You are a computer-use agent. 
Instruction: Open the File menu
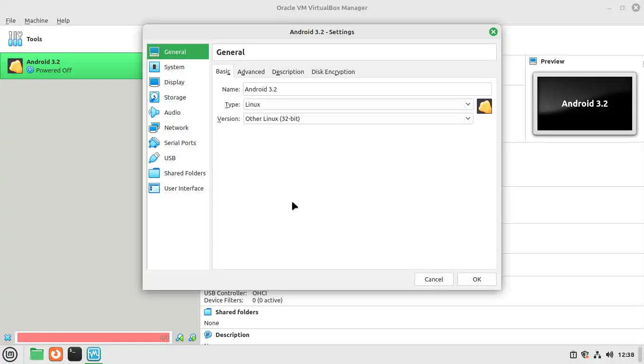[10, 20]
